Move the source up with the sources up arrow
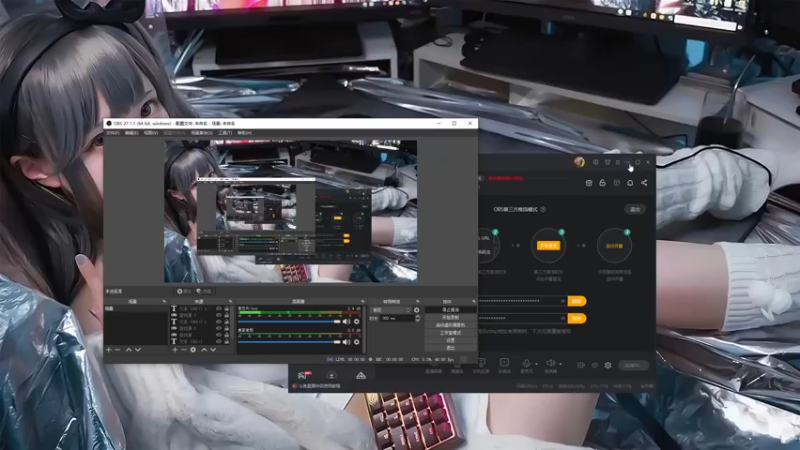Image resolution: width=800 pixels, height=450 pixels. [x=204, y=350]
